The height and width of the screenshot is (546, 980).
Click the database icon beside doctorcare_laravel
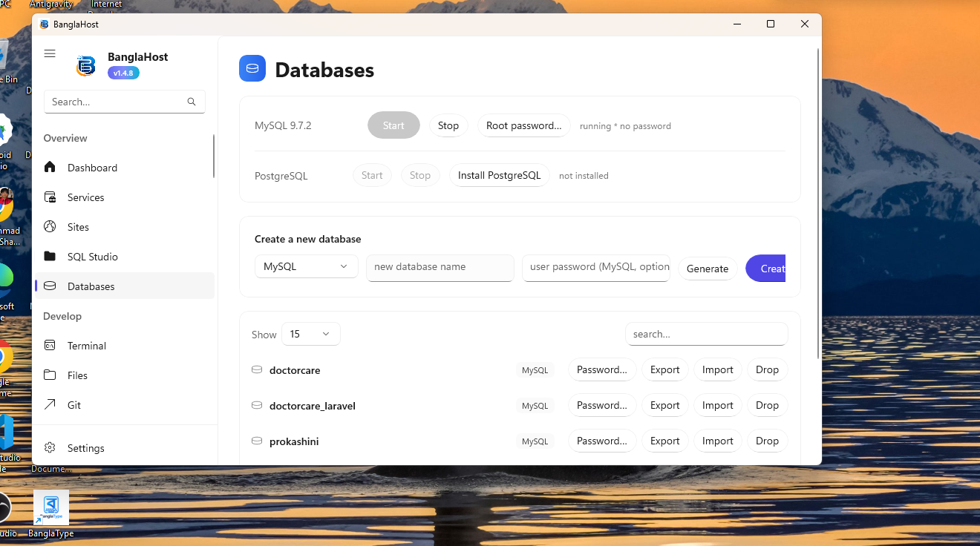tap(257, 405)
